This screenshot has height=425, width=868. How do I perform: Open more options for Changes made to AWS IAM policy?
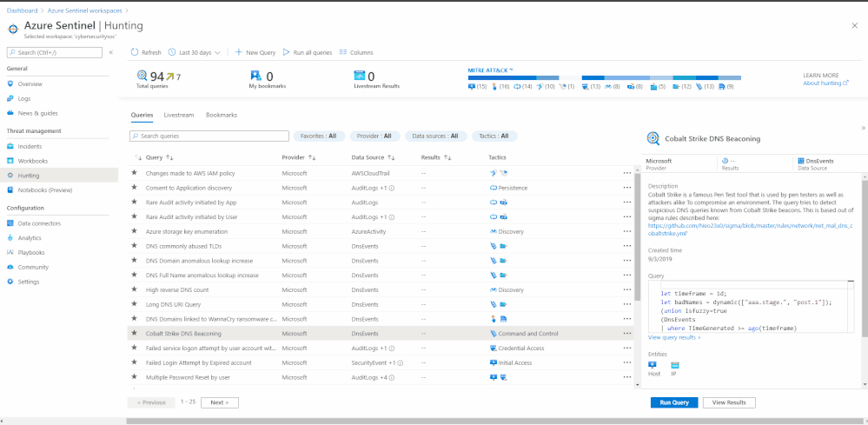pos(626,173)
